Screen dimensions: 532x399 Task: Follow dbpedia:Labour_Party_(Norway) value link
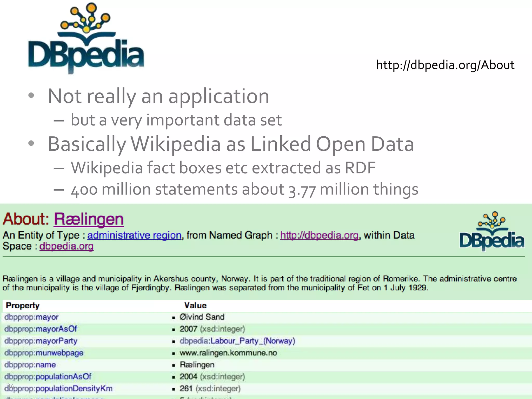click(237, 341)
